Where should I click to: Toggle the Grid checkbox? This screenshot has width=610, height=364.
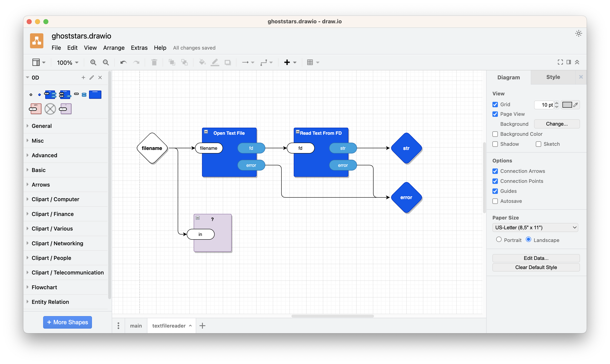pyautogui.click(x=495, y=105)
